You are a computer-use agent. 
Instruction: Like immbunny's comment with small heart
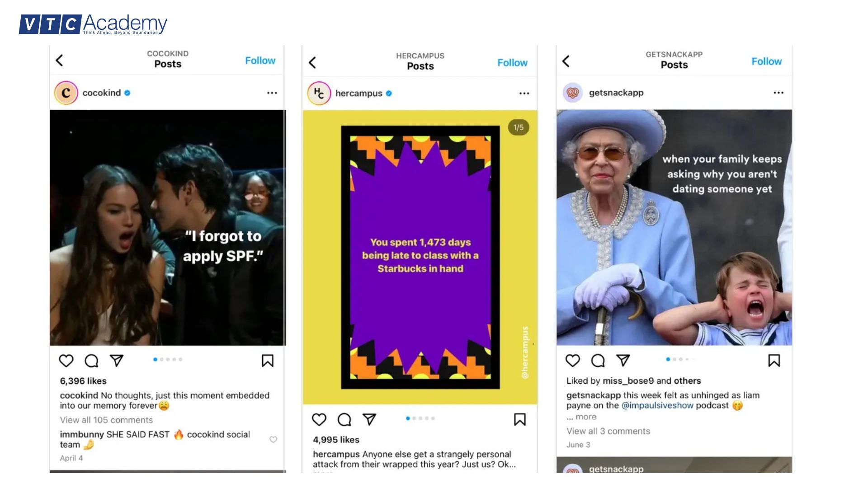273,439
